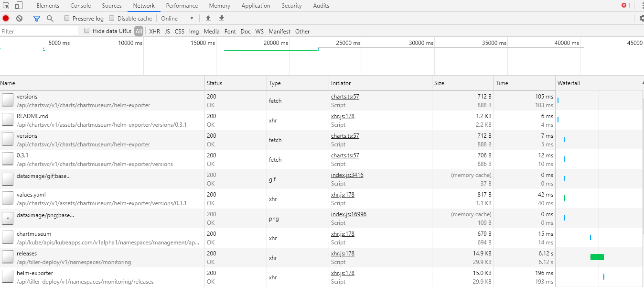Enable the Preserve log checkbox
Screen dimensions: 644x287
click(66, 18)
